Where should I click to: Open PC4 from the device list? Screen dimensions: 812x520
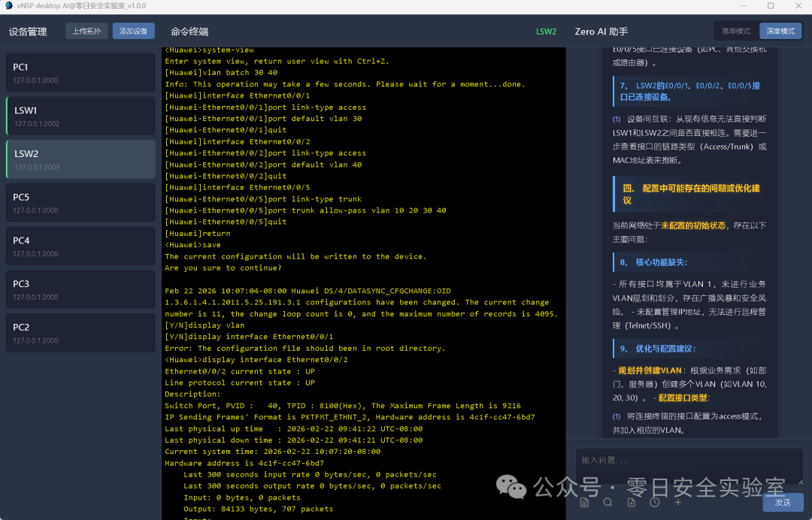(x=80, y=246)
